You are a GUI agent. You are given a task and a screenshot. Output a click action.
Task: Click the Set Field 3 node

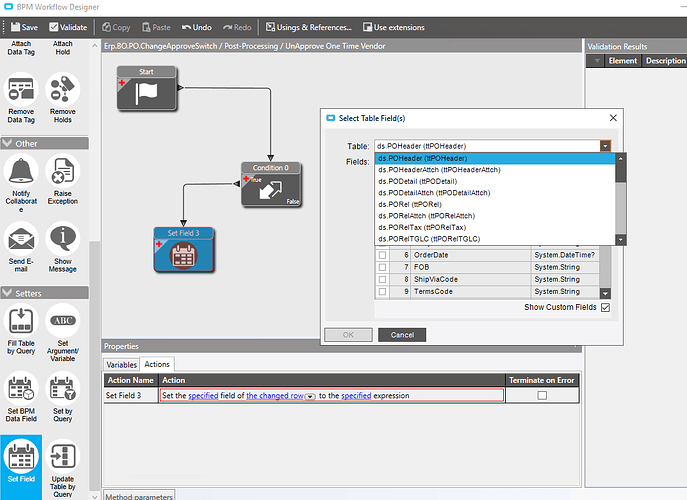coord(184,249)
